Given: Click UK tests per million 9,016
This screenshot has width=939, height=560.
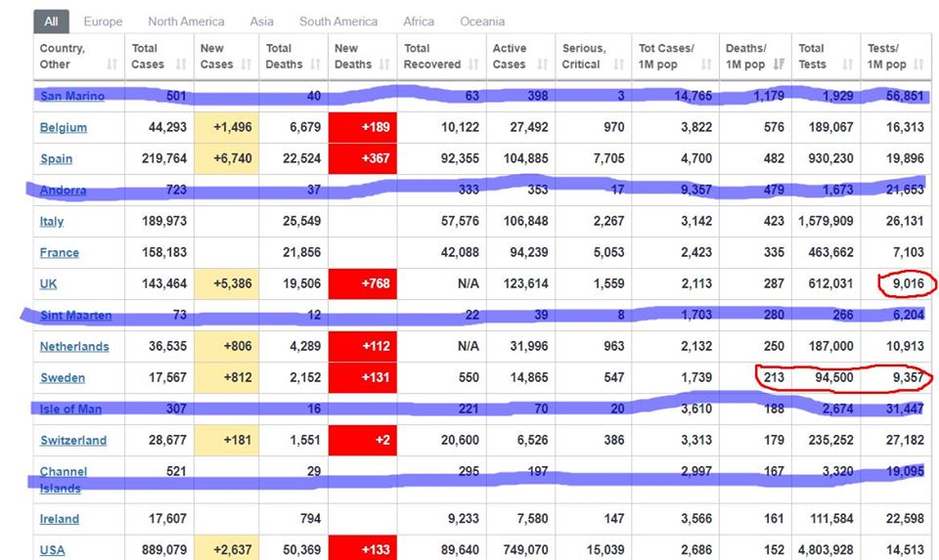Looking at the screenshot, I should (909, 283).
